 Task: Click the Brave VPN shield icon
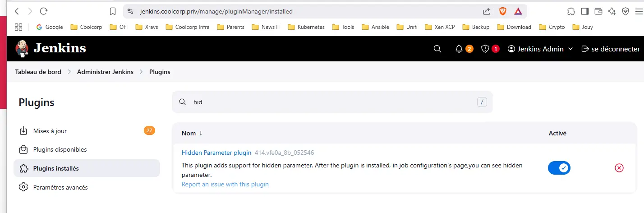click(626, 11)
